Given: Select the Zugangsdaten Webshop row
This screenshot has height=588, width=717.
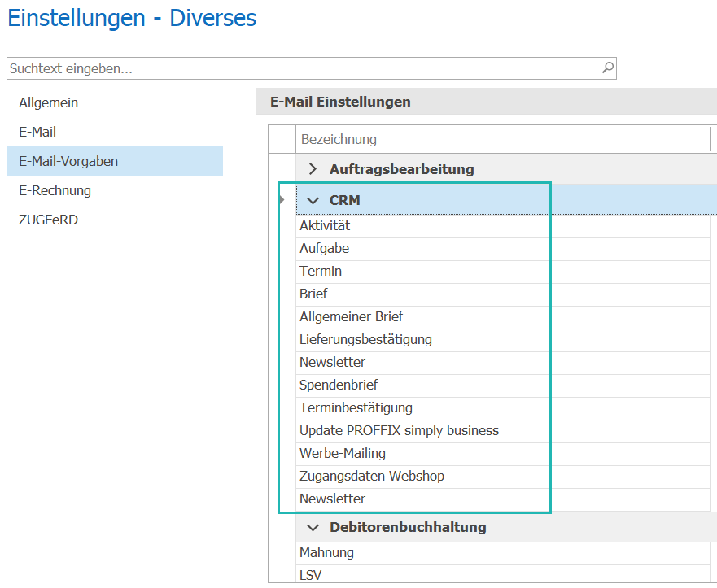Looking at the screenshot, I should (x=503, y=477).
